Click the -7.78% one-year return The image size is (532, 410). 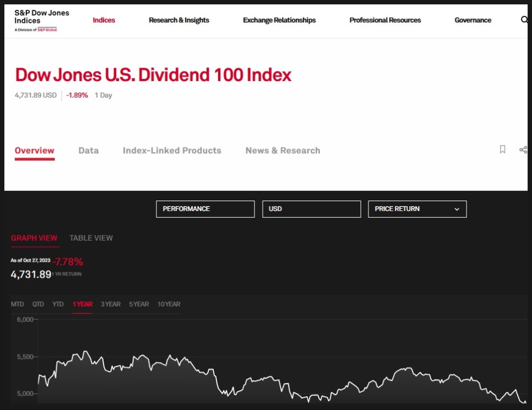68,262
